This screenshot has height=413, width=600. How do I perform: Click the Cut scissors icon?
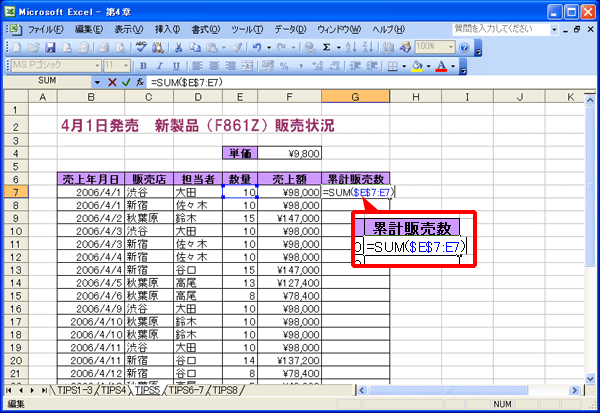[x=178, y=47]
